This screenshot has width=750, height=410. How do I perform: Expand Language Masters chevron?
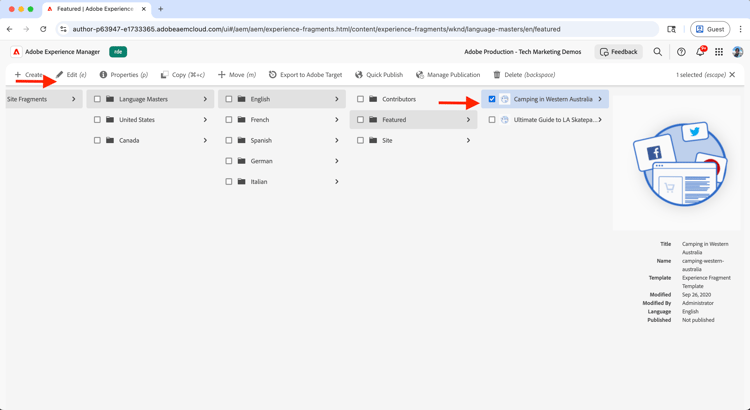tap(205, 99)
